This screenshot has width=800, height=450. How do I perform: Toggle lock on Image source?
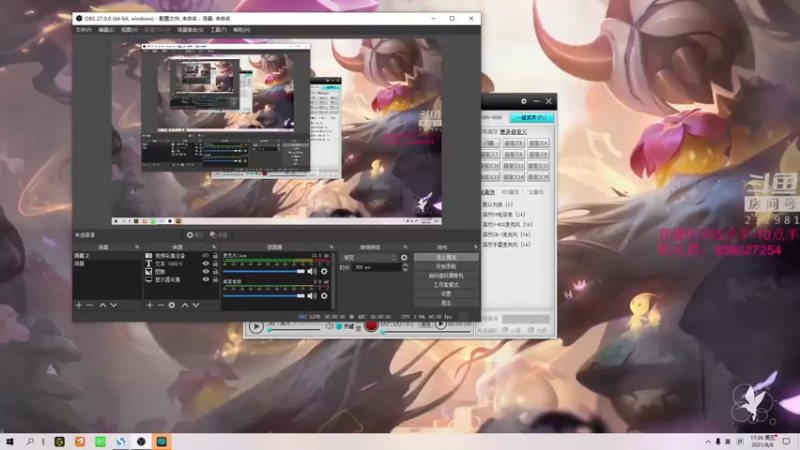215,271
